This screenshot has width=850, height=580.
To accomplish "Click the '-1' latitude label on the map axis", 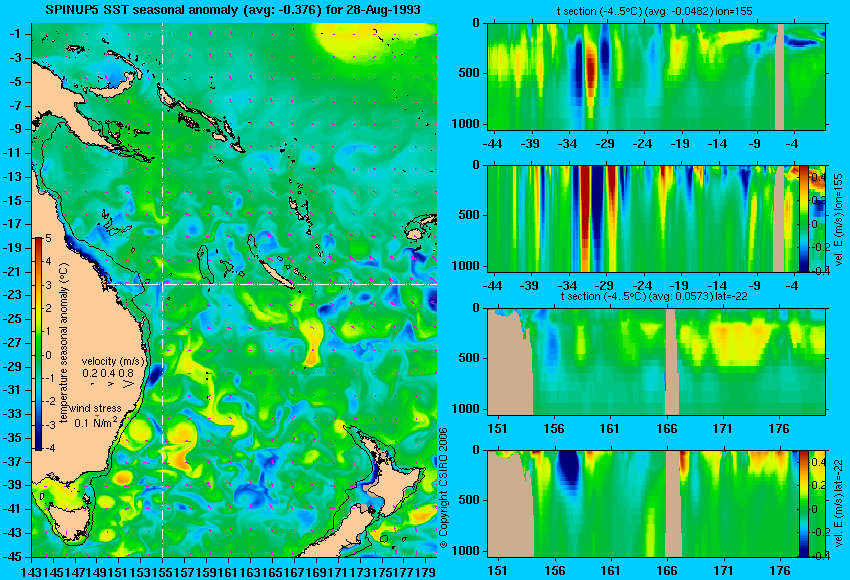I will tap(15, 34).
